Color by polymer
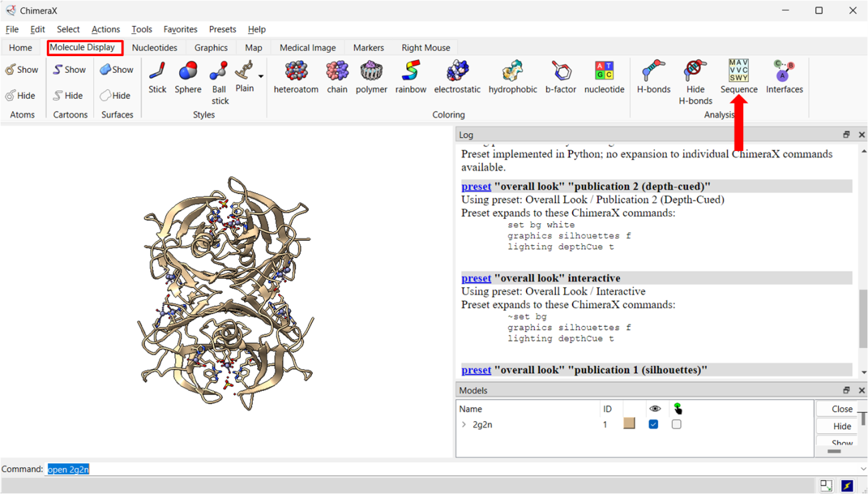This screenshot has width=868, height=494. [x=372, y=78]
